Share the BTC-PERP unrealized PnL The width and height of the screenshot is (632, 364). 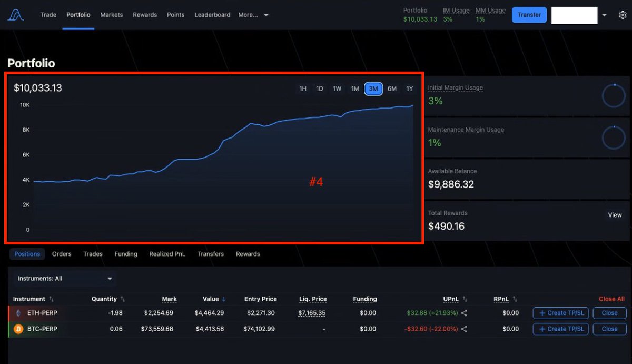tap(464, 329)
